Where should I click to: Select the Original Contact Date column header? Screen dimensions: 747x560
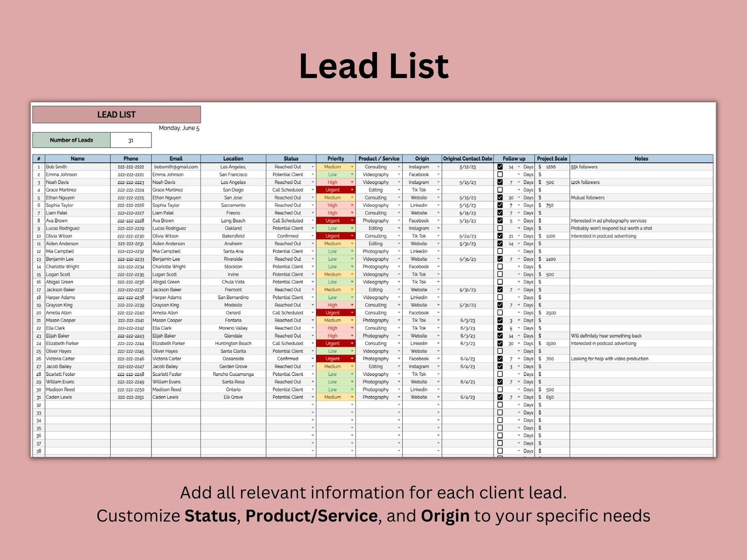point(467,159)
